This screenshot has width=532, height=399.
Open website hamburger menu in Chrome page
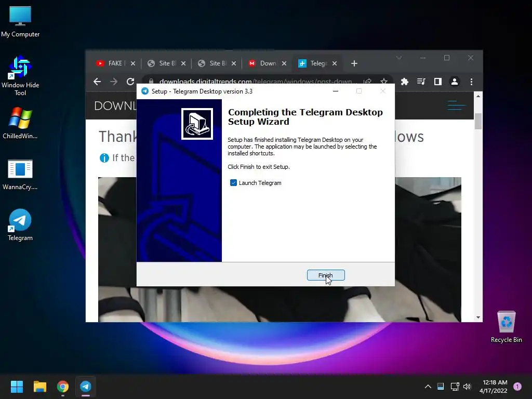pyautogui.click(x=456, y=105)
